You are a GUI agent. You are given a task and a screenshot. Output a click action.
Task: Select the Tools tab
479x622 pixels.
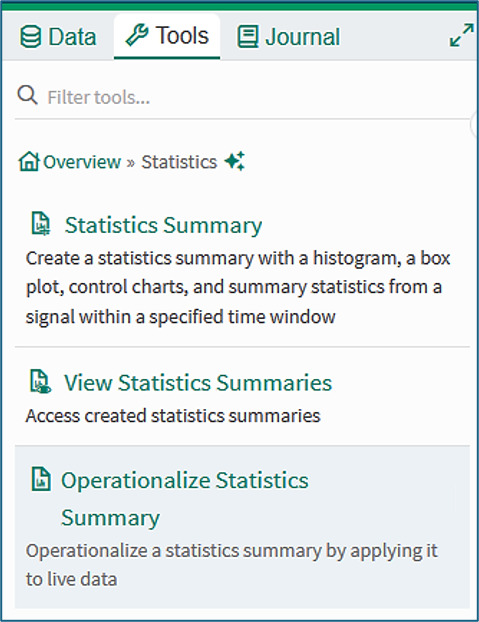click(167, 36)
